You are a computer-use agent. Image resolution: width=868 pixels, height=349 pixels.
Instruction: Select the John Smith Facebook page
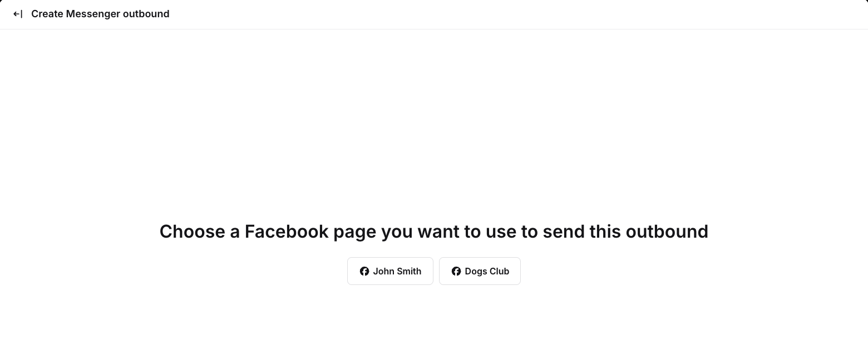click(x=390, y=271)
